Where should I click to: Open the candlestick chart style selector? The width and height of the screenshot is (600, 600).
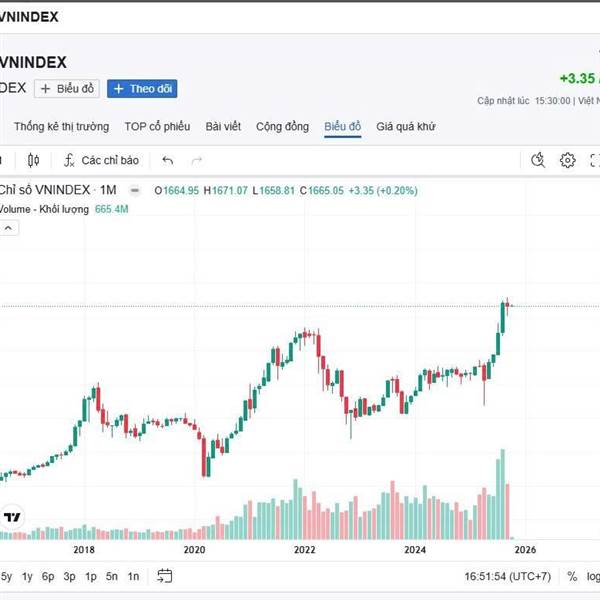(x=33, y=160)
